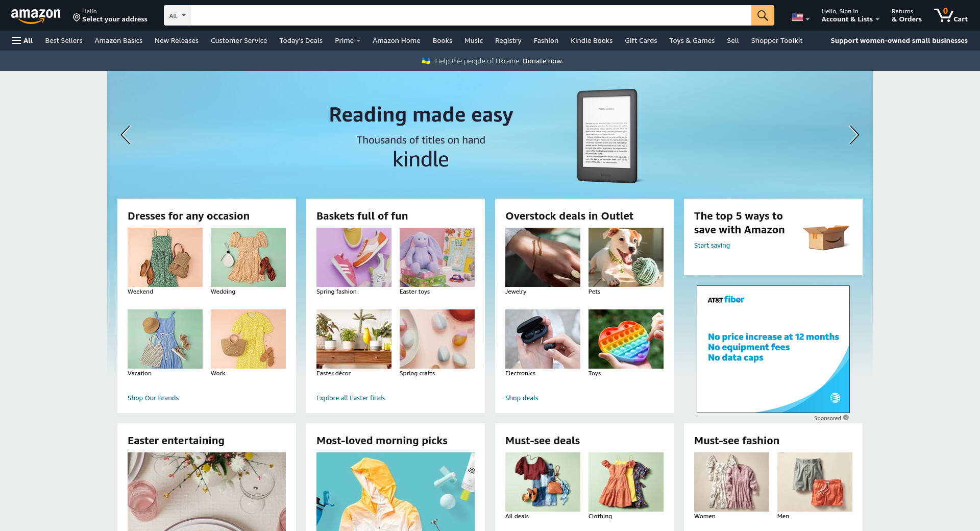Focus the main search text field
Screen dimensions: 980x531
[471, 15]
